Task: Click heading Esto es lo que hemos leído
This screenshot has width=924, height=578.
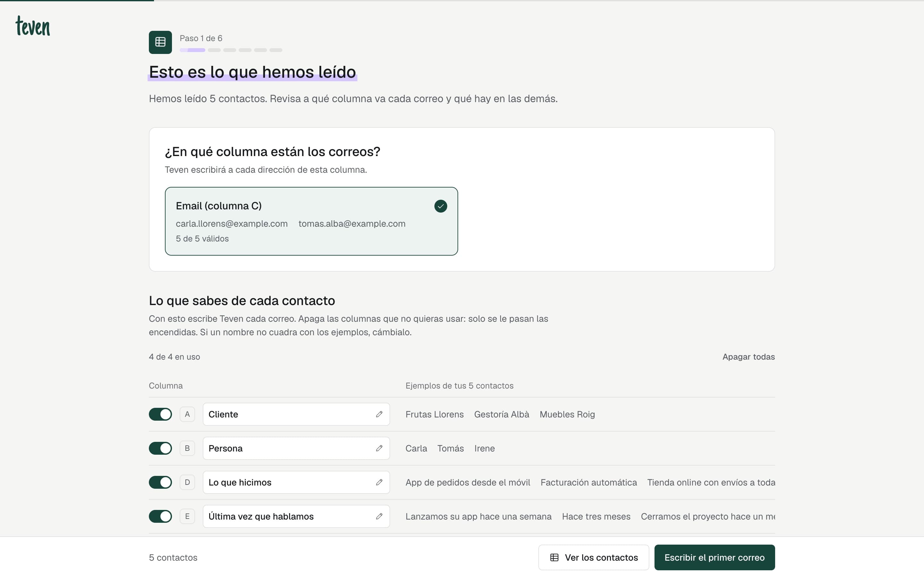Action: (252, 72)
